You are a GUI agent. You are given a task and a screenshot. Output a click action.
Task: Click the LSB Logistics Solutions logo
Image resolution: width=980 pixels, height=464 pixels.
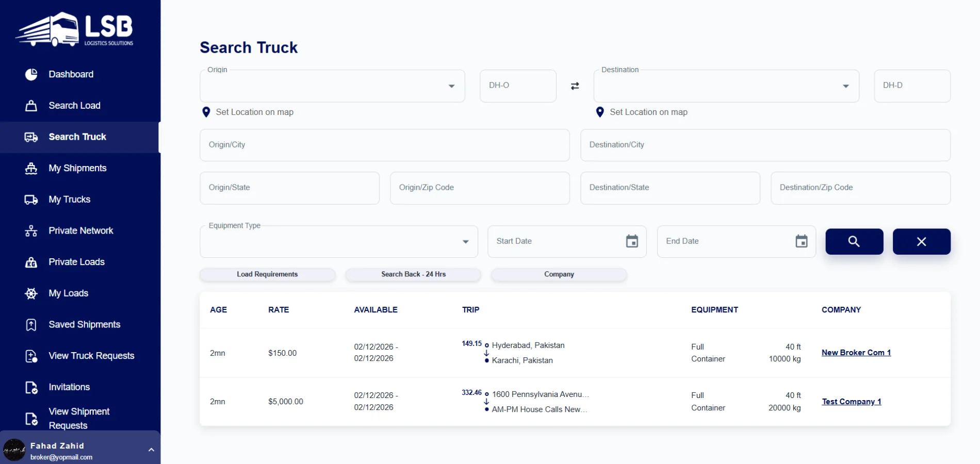point(75,29)
